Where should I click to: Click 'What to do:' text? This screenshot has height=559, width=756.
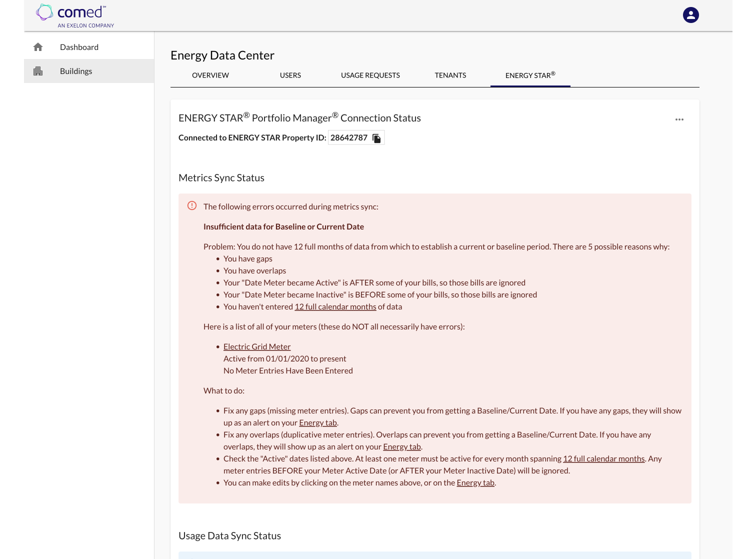point(224,390)
